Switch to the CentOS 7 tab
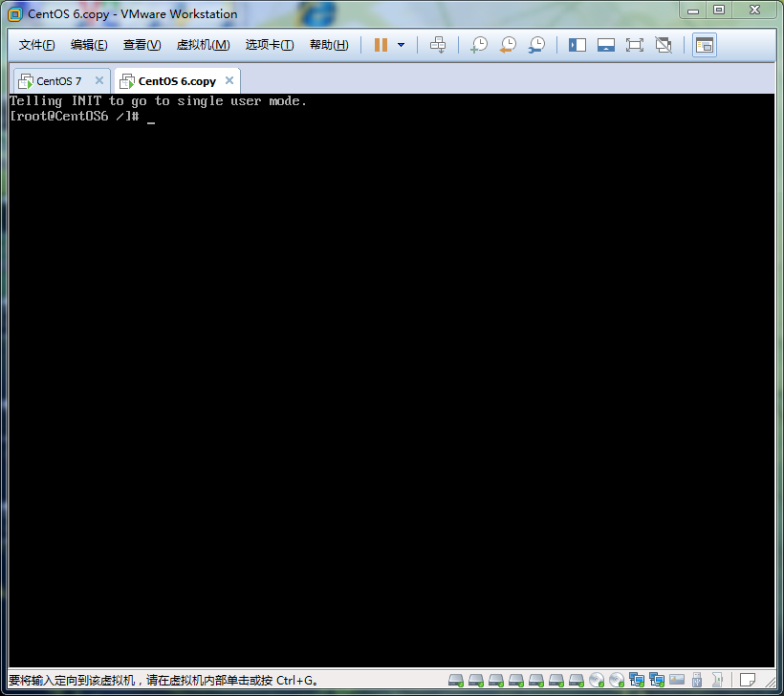Viewport: 784px width, 696px height. click(x=59, y=81)
